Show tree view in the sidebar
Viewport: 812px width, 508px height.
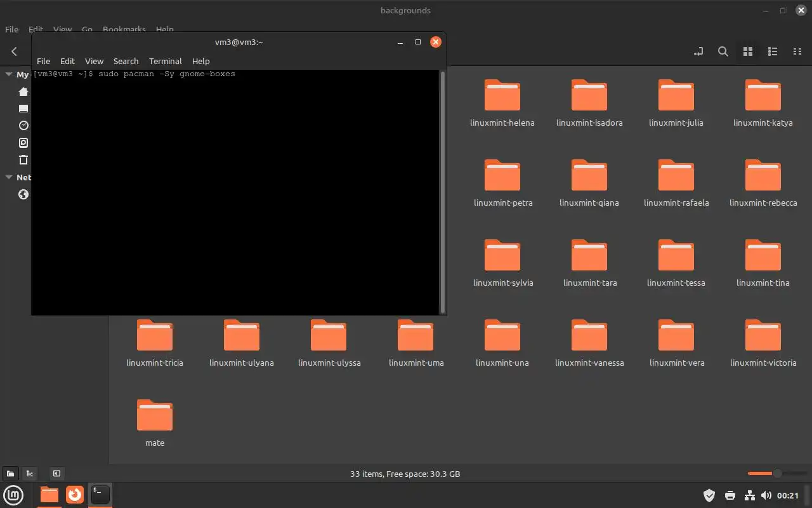click(29, 473)
